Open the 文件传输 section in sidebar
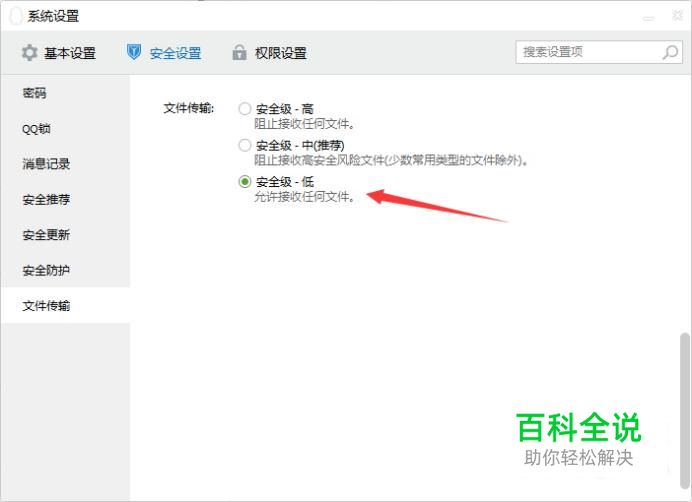Viewport: 692px width, 502px height. click(65, 305)
